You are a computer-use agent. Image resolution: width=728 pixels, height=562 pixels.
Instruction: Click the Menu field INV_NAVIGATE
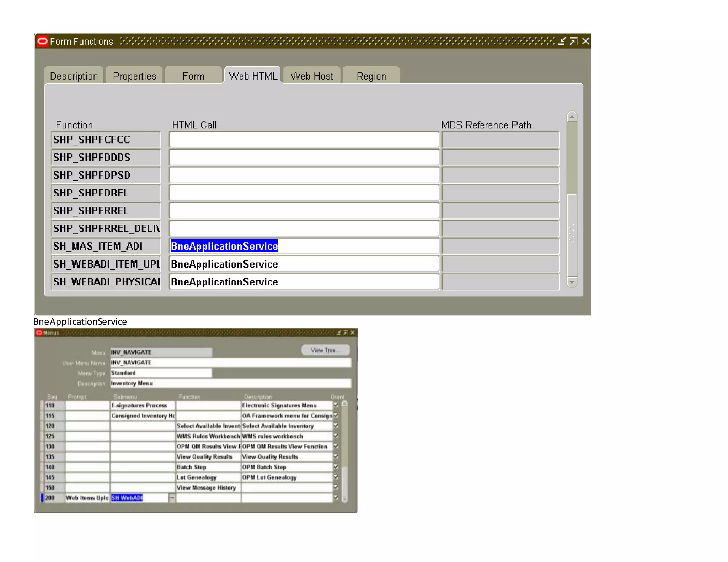(x=161, y=352)
